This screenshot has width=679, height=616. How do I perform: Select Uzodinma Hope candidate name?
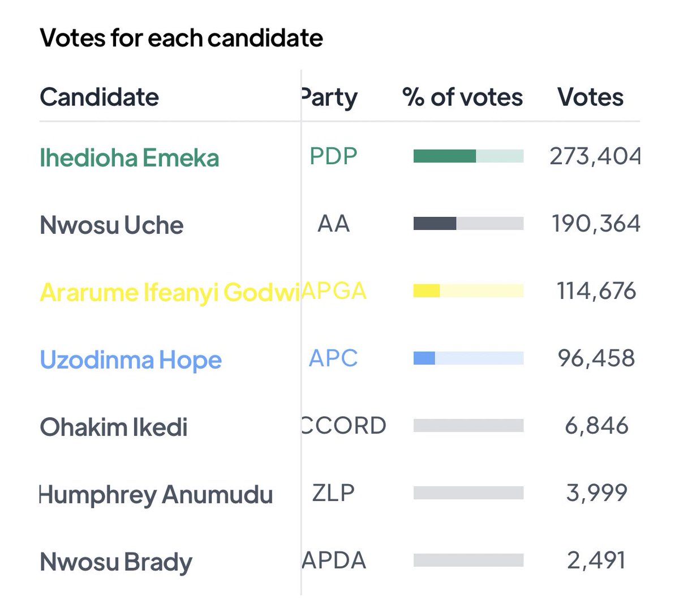[x=131, y=360]
